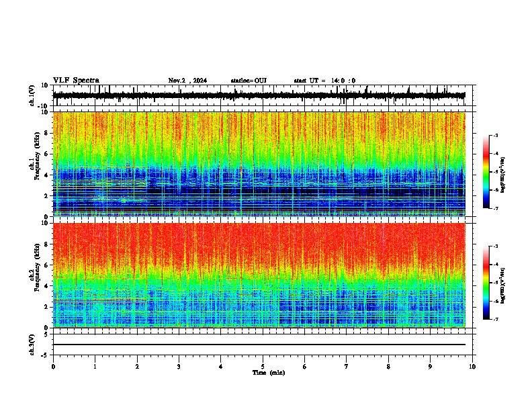
Task: Click the ch.2 spectrogram color scale bar
Action: coord(486,283)
